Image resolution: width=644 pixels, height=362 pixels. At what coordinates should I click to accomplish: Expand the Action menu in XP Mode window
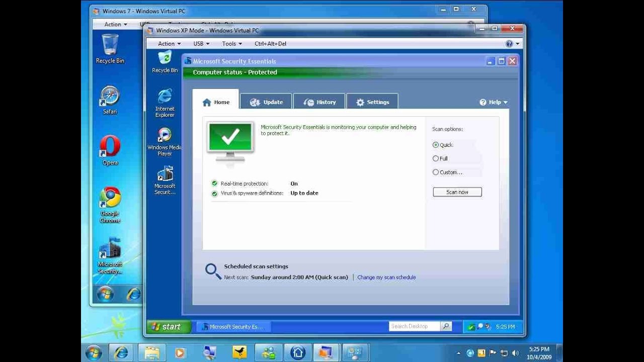coord(169,44)
